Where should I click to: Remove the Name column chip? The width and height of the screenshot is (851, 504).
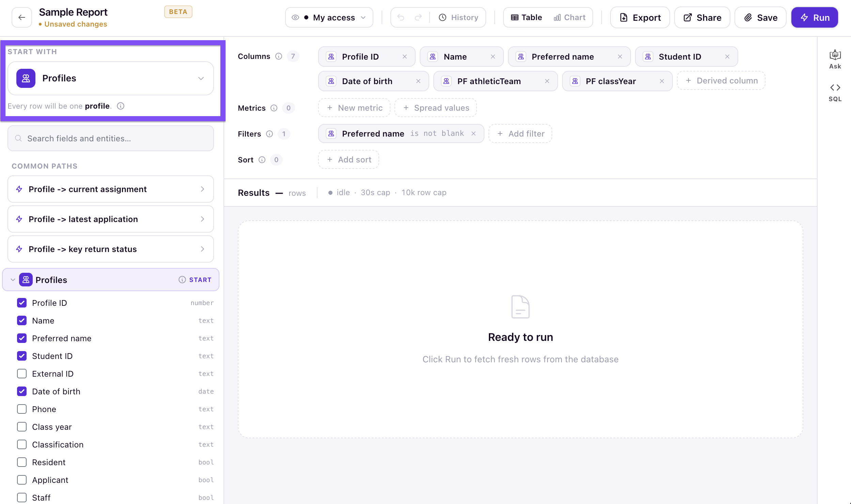coord(493,57)
